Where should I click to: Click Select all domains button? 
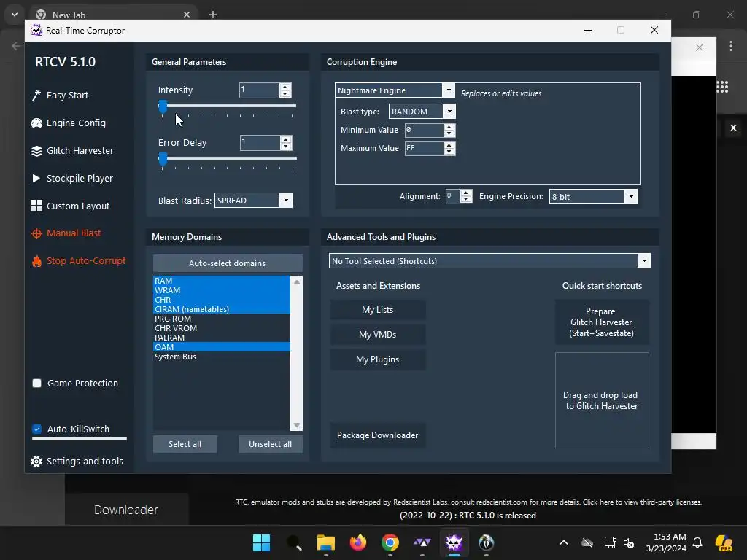pyautogui.click(x=185, y=444)
